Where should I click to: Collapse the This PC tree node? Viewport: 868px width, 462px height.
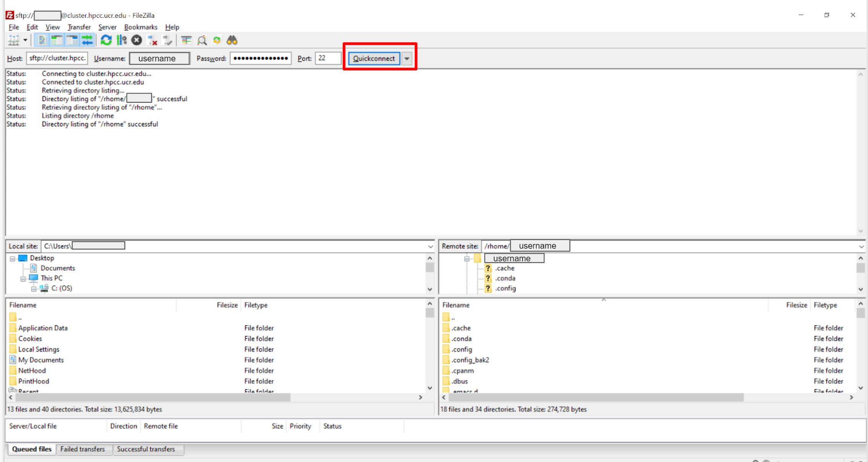23,279
